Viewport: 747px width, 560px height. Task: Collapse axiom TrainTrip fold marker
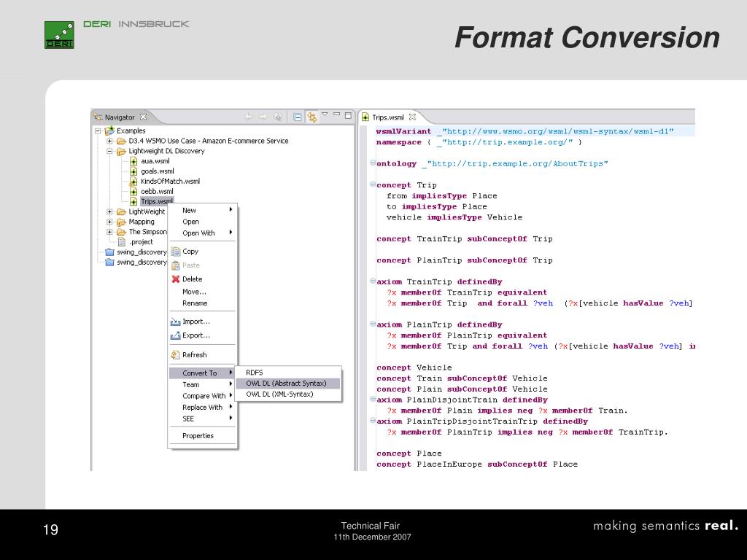tap(373, 281)
